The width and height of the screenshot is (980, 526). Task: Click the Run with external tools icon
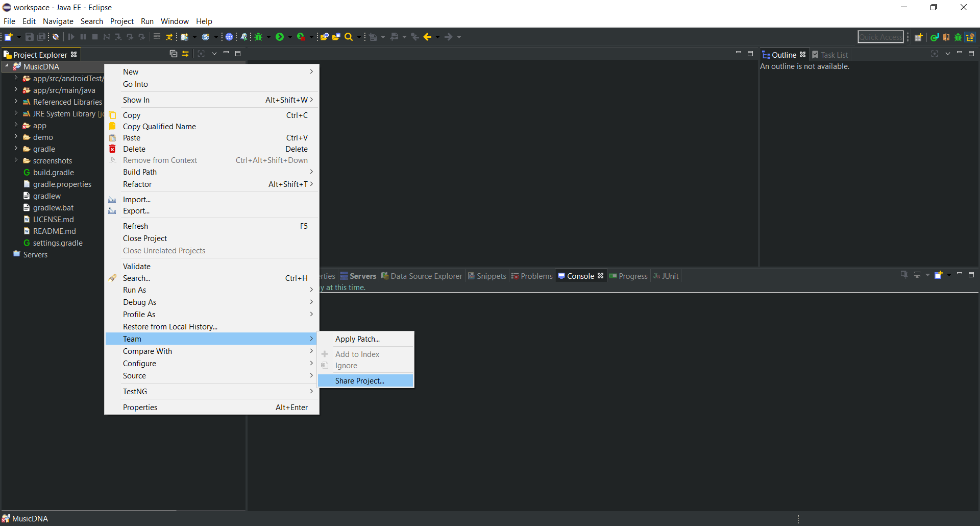[301, 37]
